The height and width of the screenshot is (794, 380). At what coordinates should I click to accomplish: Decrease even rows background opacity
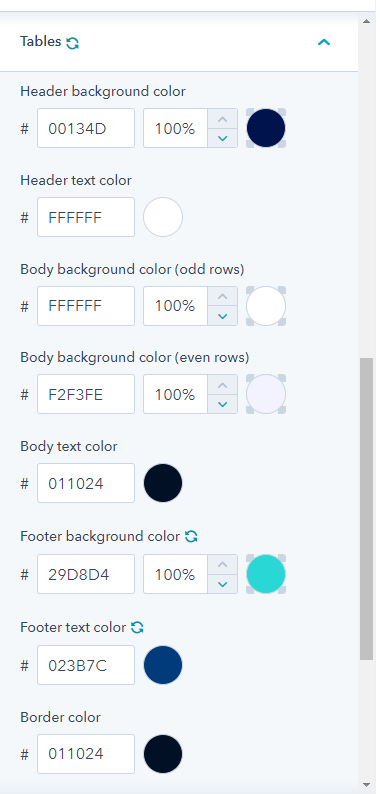point(222,404)
